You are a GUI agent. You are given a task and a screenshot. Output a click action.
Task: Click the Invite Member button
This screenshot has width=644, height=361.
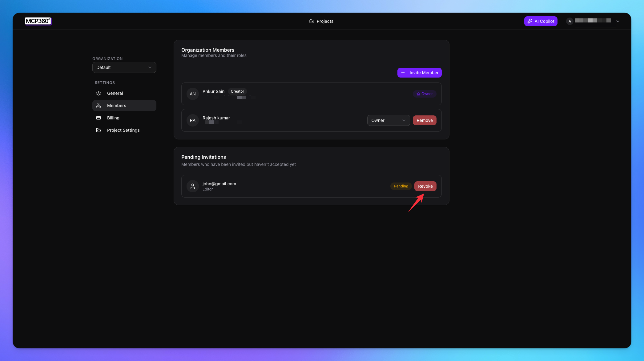tap(419, 73)
